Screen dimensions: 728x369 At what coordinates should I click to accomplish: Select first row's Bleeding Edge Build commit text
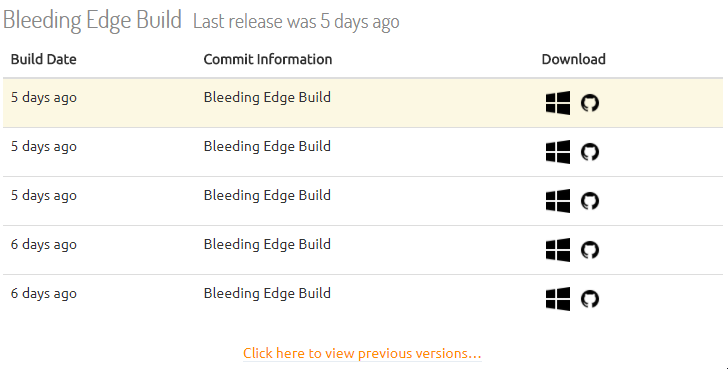point(267,97)
